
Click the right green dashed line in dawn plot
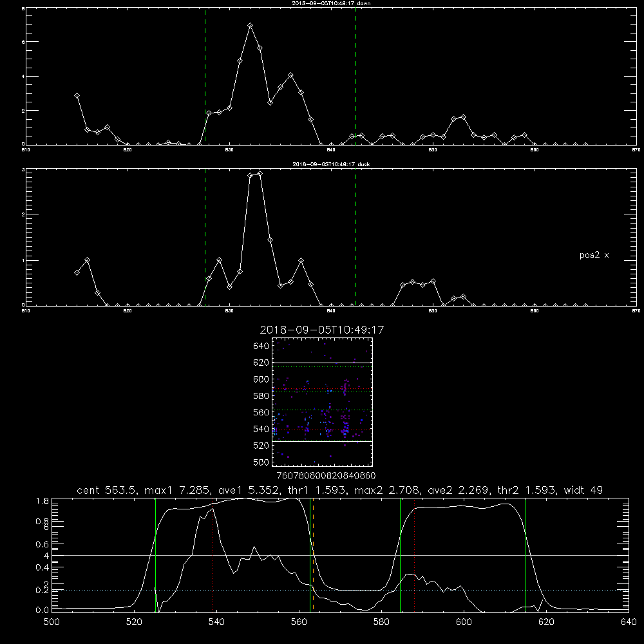[355, 77]
